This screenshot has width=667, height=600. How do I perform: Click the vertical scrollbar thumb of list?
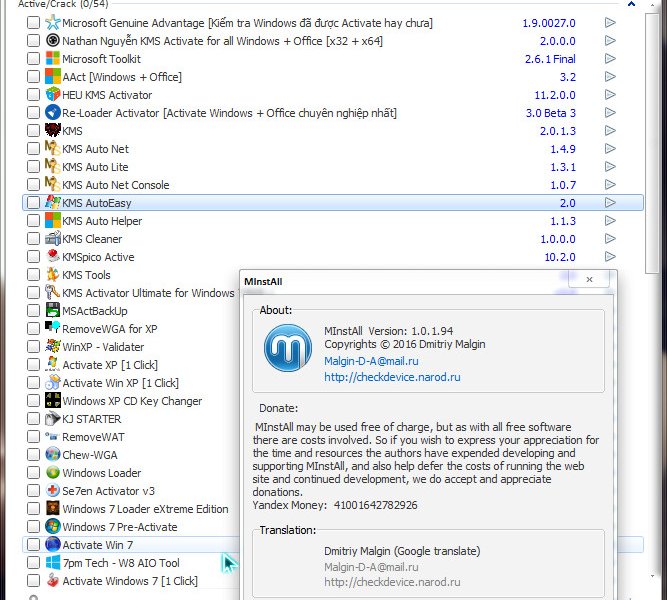tap(652, 143)
